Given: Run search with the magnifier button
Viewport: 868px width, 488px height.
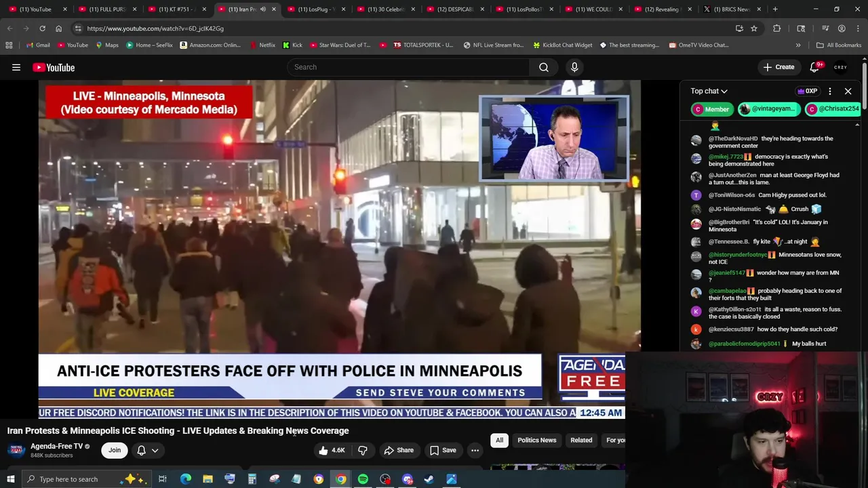Looking at the screenshot, I should (x=544, y=67).
